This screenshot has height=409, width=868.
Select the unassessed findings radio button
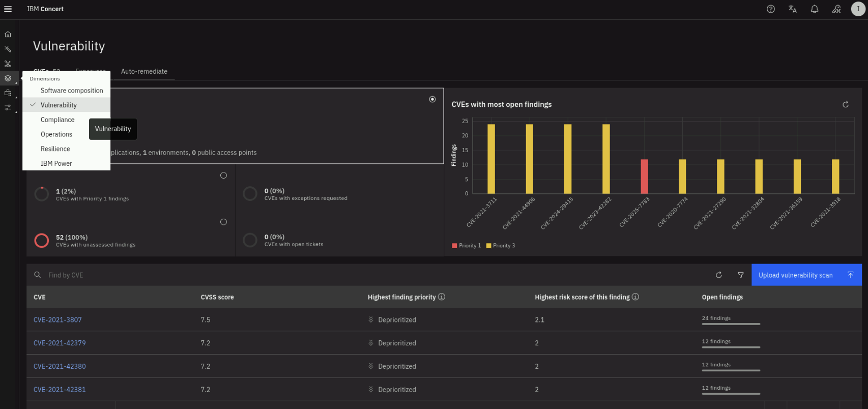tap(223, 222)
